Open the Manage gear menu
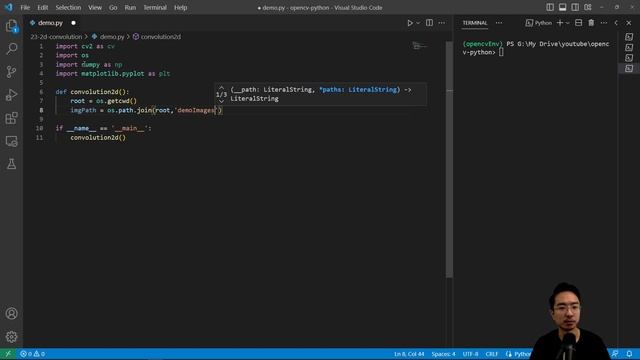The width and height of the screenshot is (640, 360). coord(11,337)
